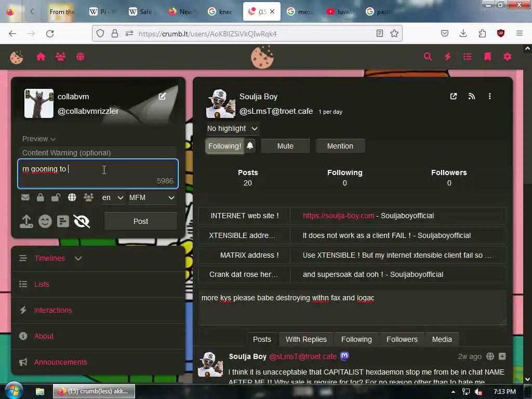
Task: Open the federated globe timeline icon
Action: (81, 57)
